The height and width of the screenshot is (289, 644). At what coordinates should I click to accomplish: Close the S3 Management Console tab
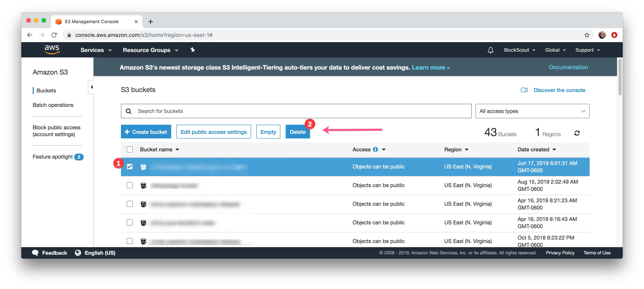click(136, 22)
